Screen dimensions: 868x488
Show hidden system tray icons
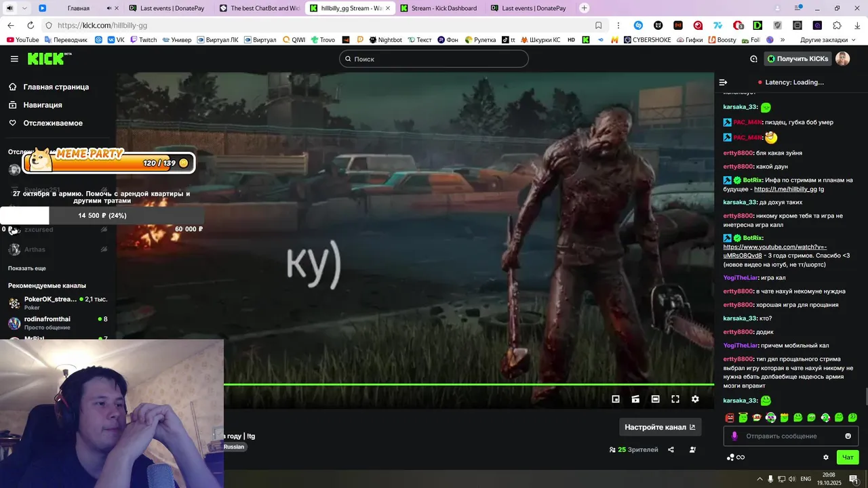coord(759,479)
